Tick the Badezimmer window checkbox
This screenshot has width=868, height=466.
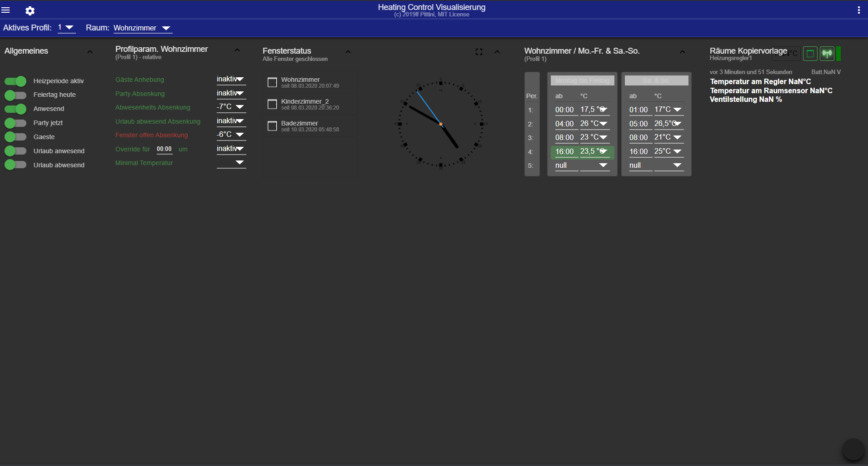click(272, 126)
